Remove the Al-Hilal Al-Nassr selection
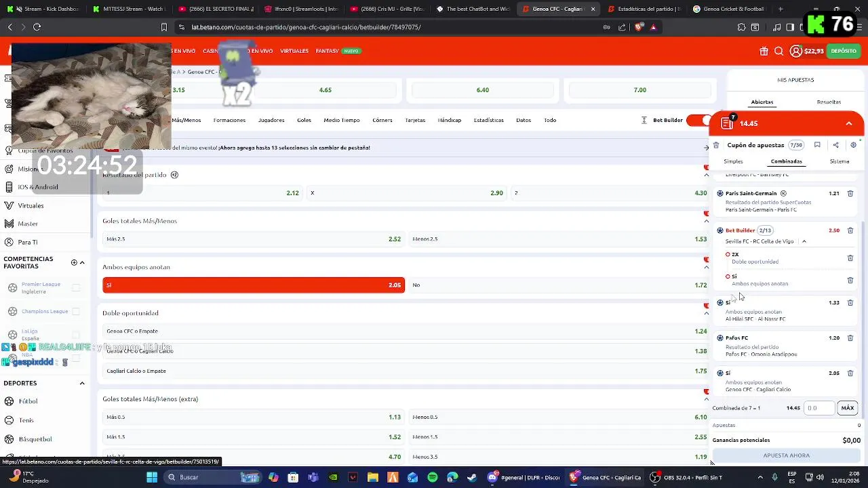The height and width of the screenshot is (488, 868). click(850, 302)
